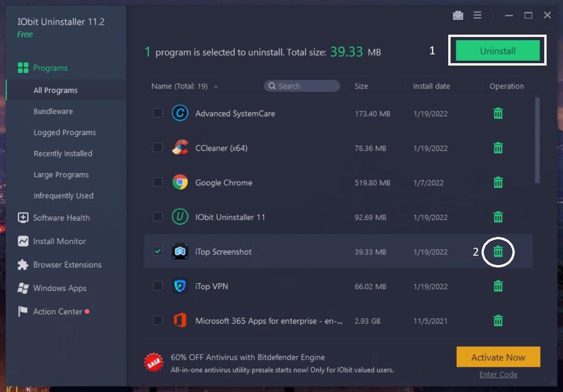Click the CCleaner app icon
Screen dimensions: 563x392
tap(180, 147)
